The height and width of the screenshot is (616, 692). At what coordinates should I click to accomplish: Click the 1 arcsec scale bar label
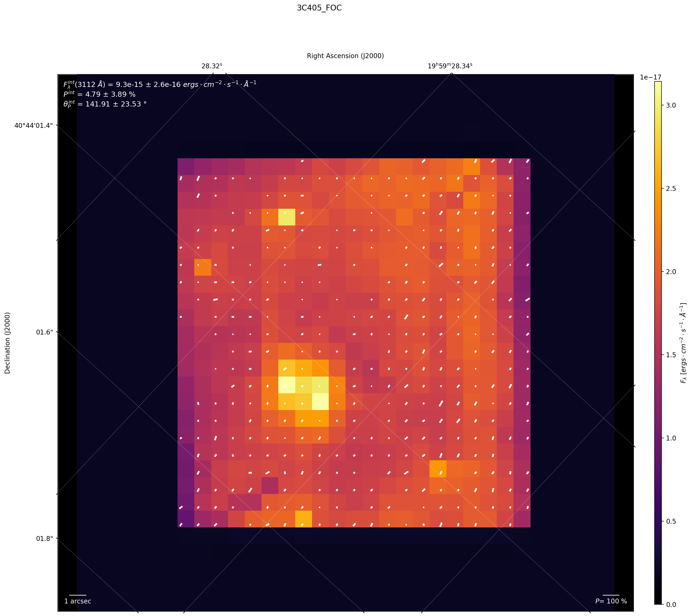(77, 601)
